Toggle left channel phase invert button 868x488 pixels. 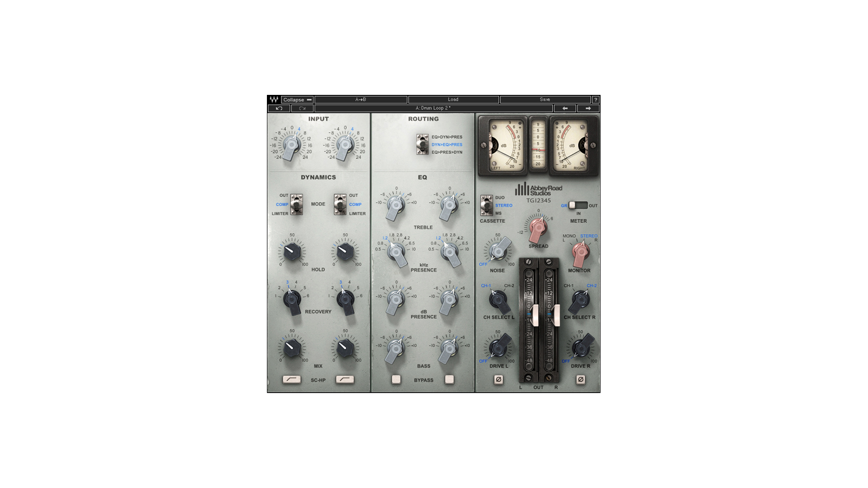click(499, 380)
